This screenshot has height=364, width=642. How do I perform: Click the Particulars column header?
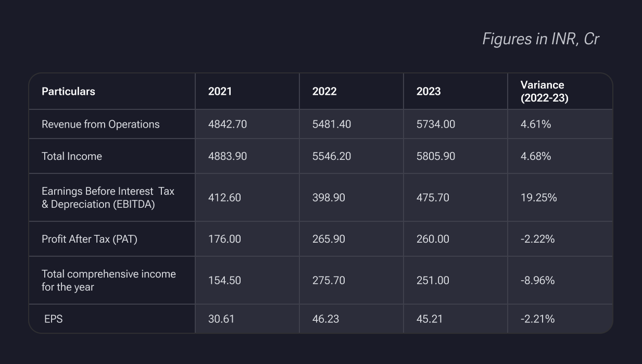pos(68,92)
